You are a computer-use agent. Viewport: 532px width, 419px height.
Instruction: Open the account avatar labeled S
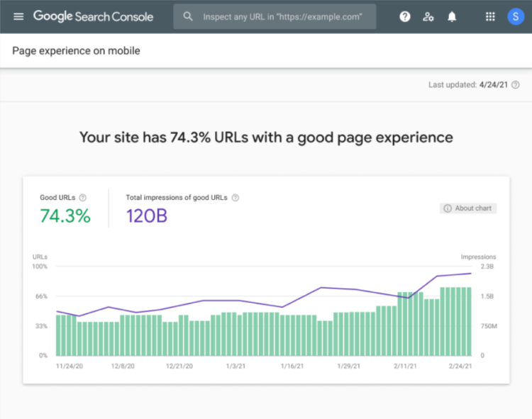point(515,16)
